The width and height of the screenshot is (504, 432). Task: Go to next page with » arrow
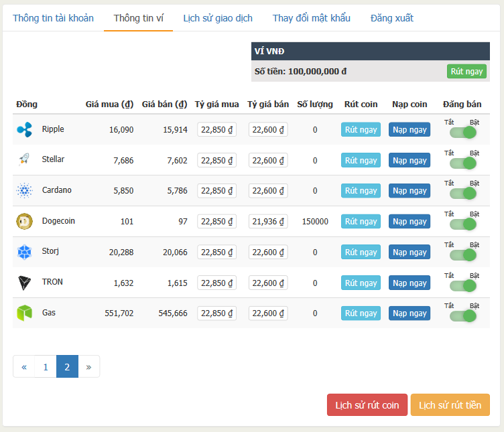click(x=88, y=366)
